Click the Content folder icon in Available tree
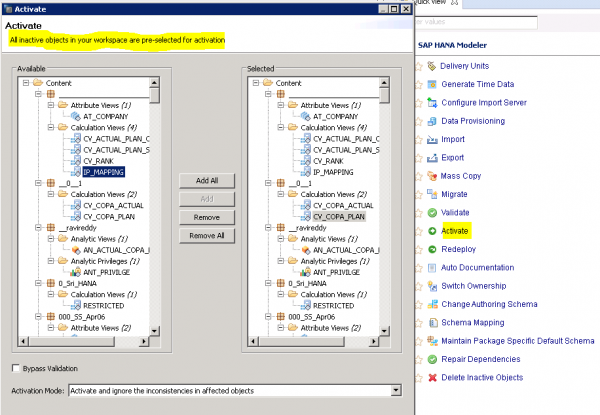600x415 pixels. 38,83
